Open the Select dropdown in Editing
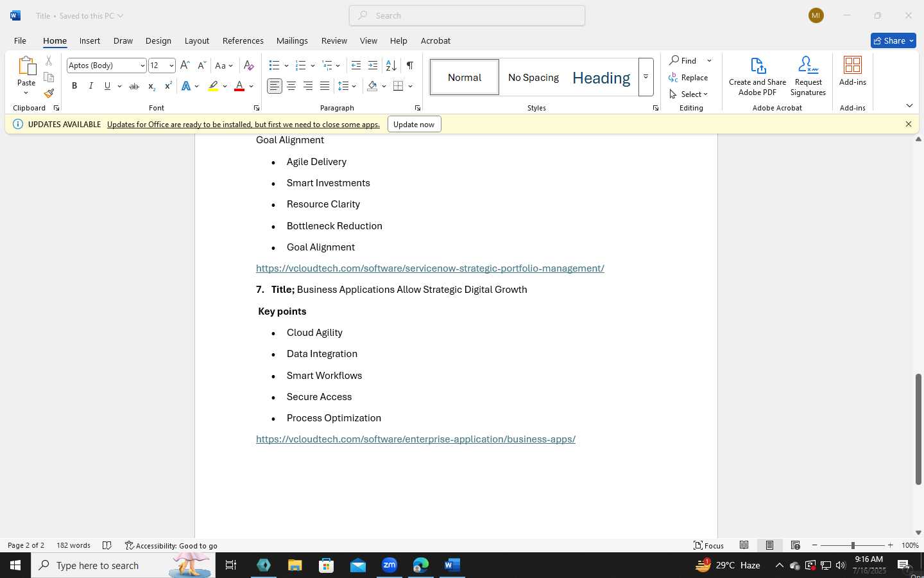 click(x=689, y=94)
